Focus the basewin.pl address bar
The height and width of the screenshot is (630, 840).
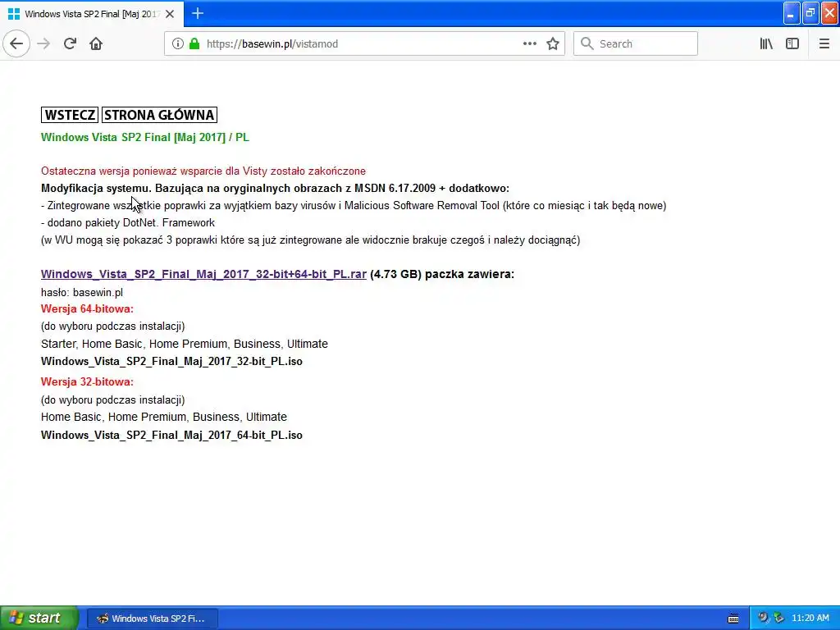pyautogui.click(x=364, y=43)
